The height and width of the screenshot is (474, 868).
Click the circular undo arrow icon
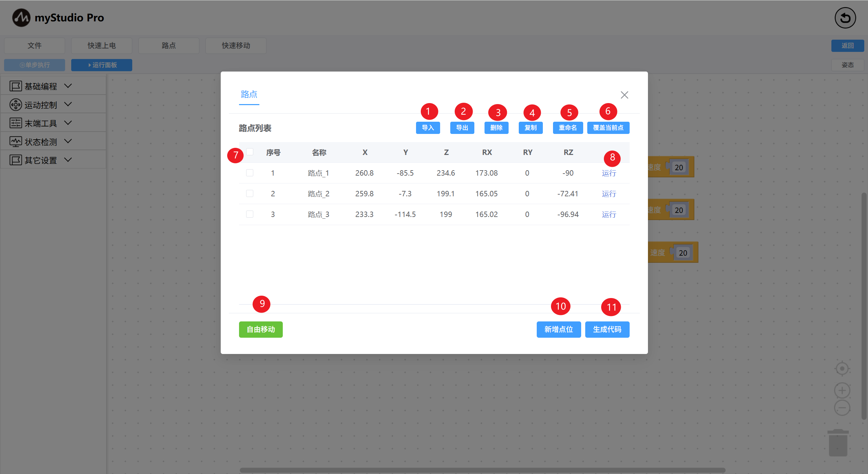(845, 18)
